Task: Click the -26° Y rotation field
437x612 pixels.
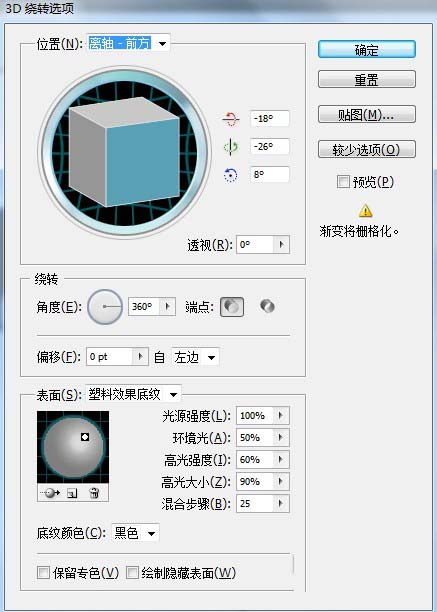Action: [x=270, y=147]
